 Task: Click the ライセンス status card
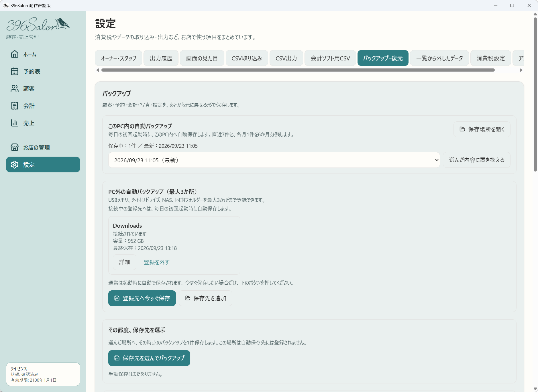point(43,374)
